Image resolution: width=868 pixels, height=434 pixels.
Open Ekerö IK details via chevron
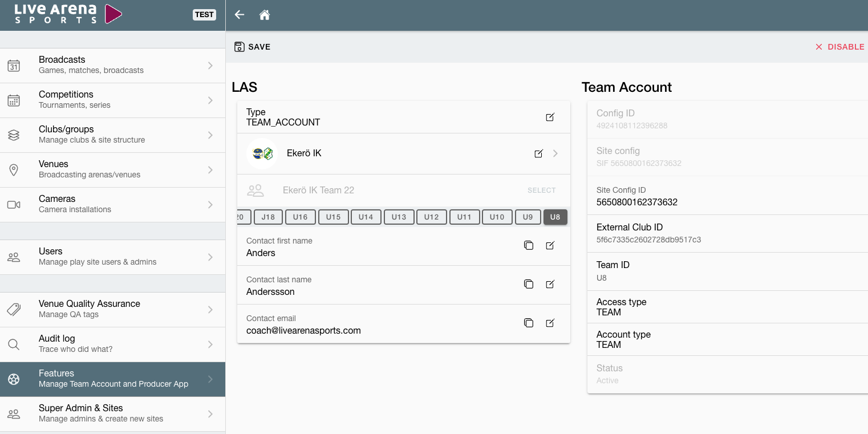555,153
